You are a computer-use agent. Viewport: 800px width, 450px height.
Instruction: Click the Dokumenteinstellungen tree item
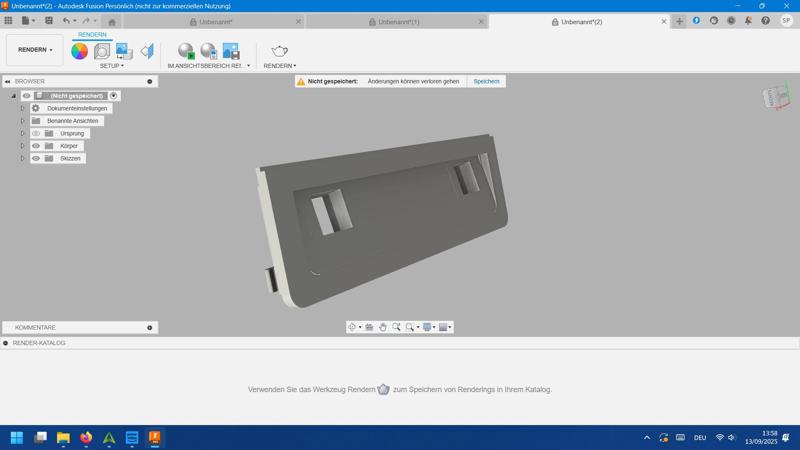77,108
